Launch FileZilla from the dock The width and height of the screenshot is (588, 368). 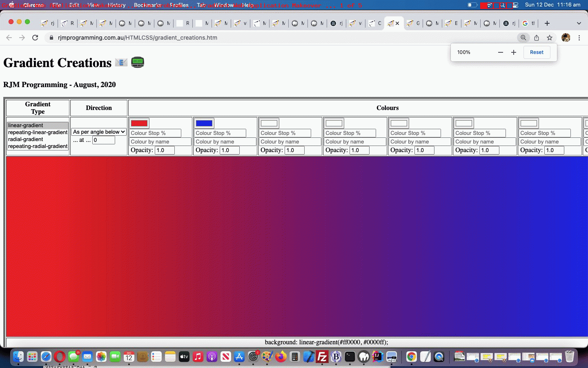(x=322, y=357)
